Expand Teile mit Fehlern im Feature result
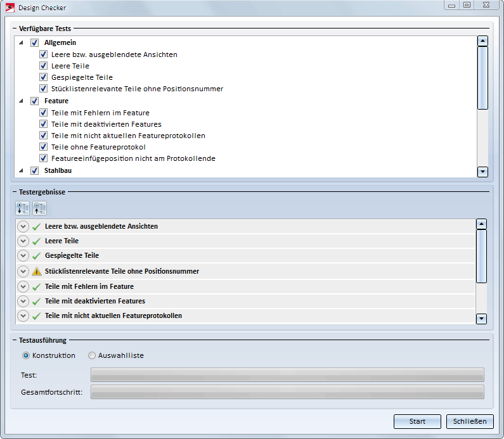Image resolution: width=504 pixels, height=439 pixels. point(23,286)
